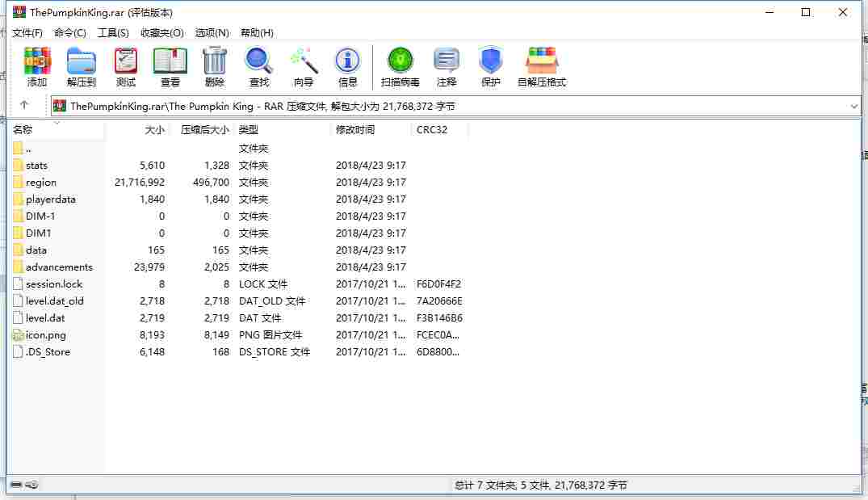The width and height of the screenshot is (868, 500).
Task: Select the DIM1 folder row
Action: (x=238, y=233)
